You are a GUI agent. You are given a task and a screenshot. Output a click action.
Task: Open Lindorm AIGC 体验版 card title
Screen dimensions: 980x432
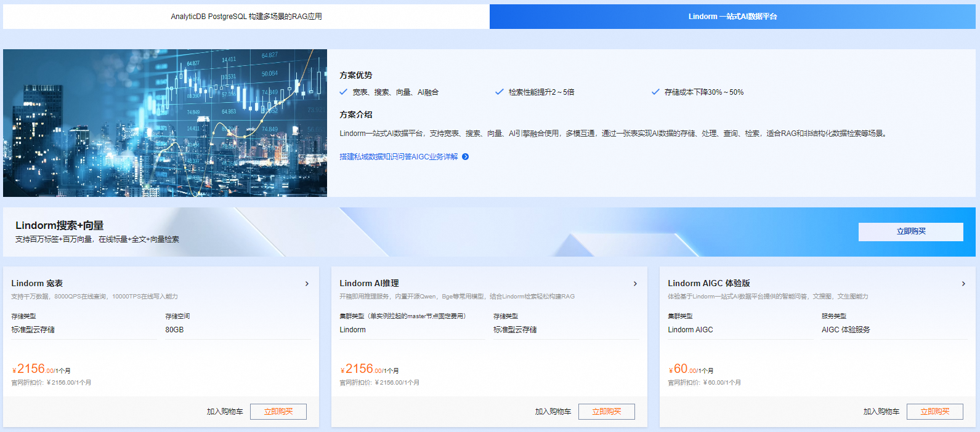tap(709, 284)
